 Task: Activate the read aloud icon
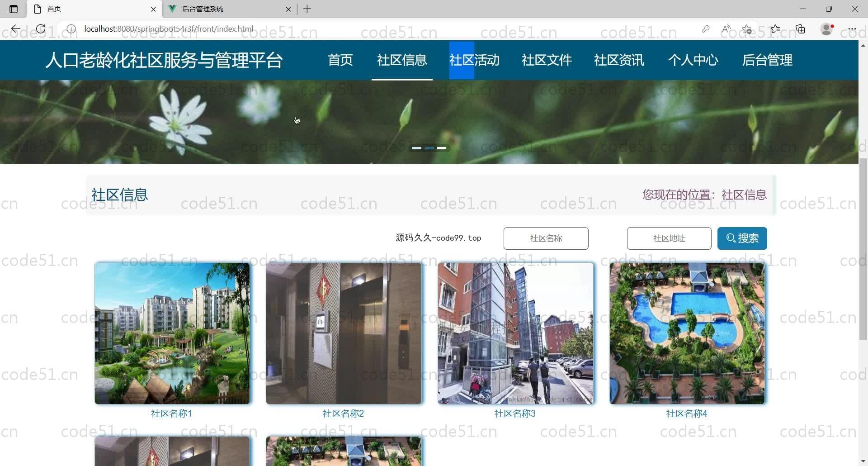click(726, 29)
